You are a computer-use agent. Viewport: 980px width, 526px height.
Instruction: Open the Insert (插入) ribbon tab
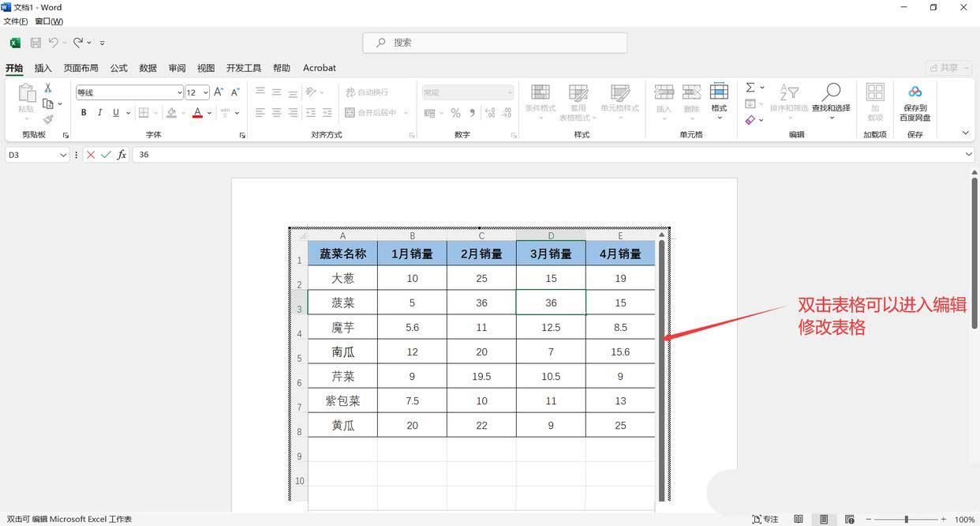click(x=43, y=68)
